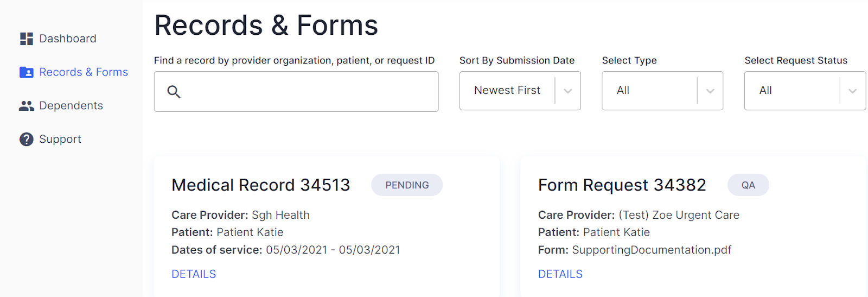View DETAILS of Form Request 34382
The image size is (868, 297).
click(560, 274)
